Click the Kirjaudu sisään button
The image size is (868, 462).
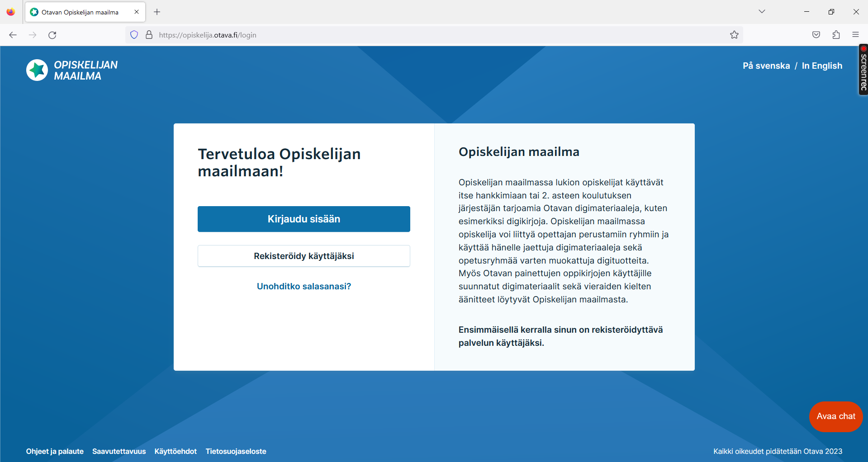[304, 219]
